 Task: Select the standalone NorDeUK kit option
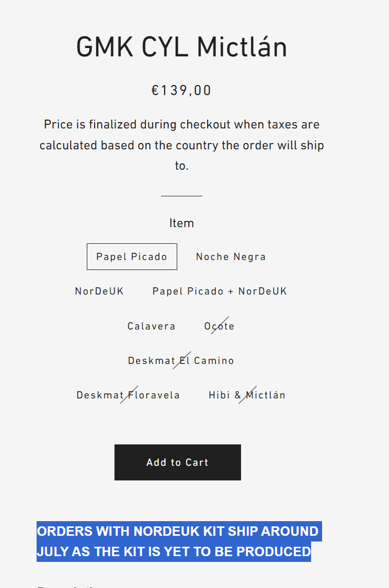pos(99,291)
